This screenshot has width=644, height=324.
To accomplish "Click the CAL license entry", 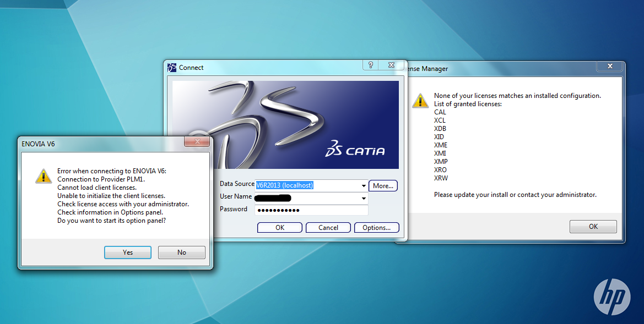I will (440, 112).
